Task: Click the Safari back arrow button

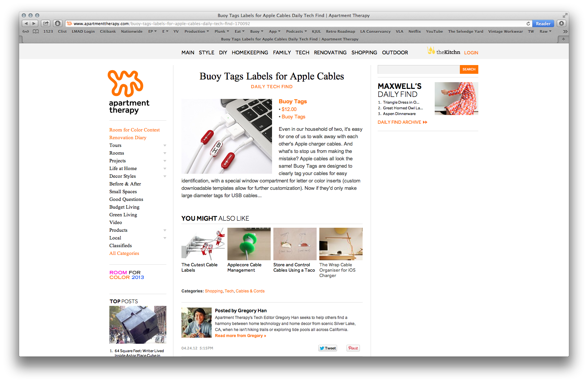Action: [26, 23]
